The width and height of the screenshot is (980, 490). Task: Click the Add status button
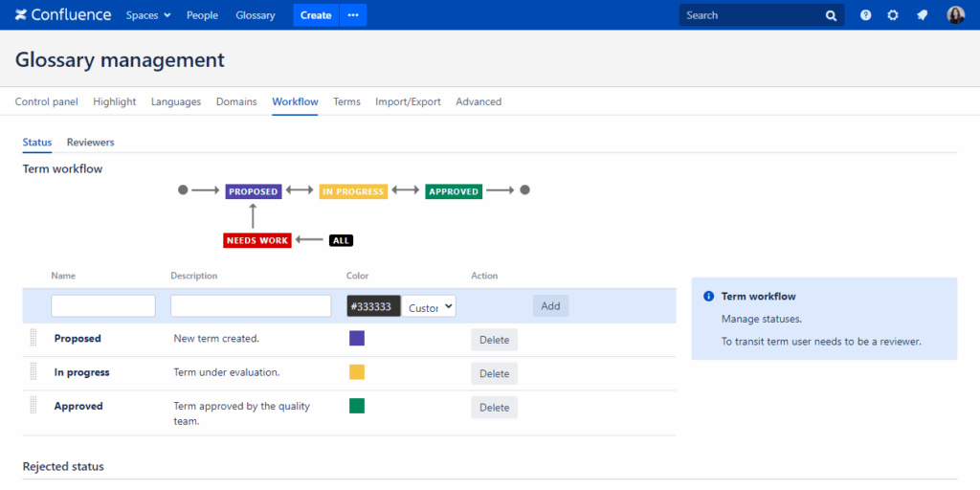(550, 306)
